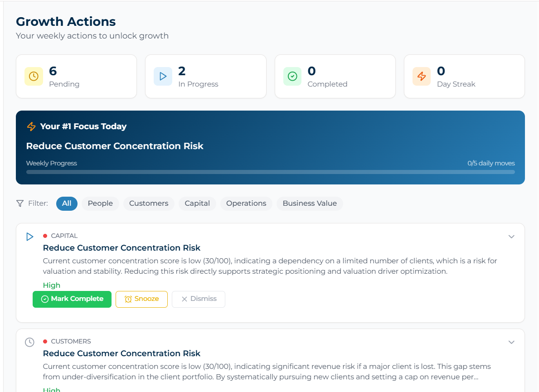Screen dimensions: 539x392
Task: Click the Weekly Progress bar
Action: [x=270, y=172]
